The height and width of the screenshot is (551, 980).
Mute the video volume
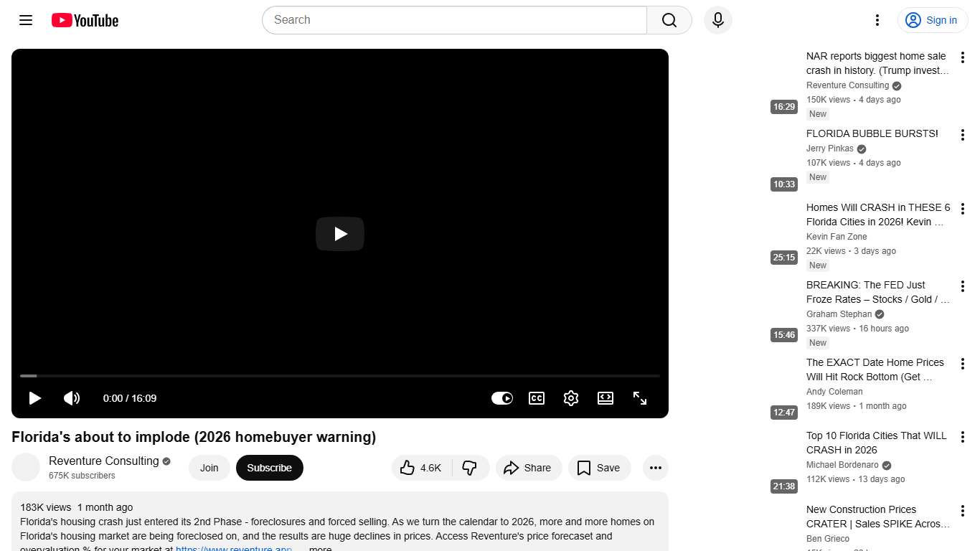[x=72, y=398]
